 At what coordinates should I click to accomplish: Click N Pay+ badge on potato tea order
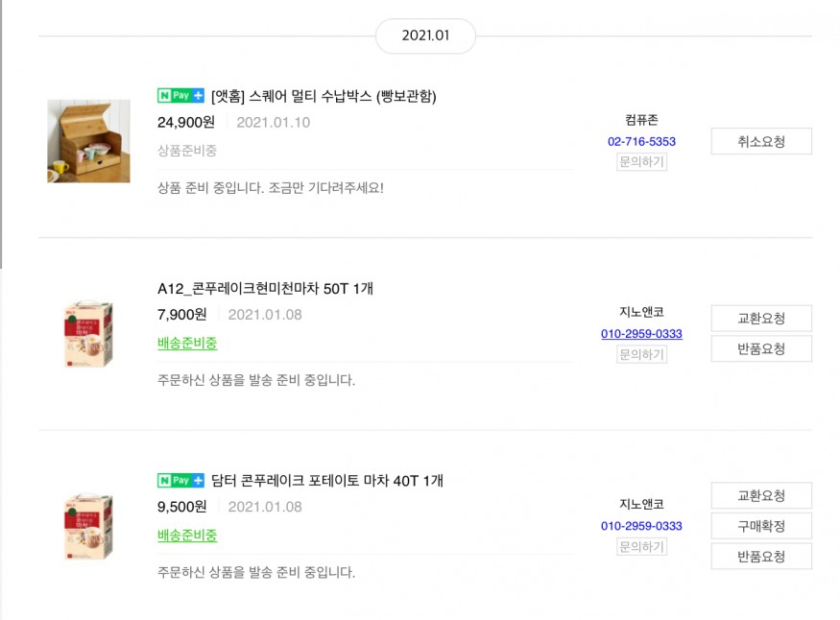pos(180,480)
